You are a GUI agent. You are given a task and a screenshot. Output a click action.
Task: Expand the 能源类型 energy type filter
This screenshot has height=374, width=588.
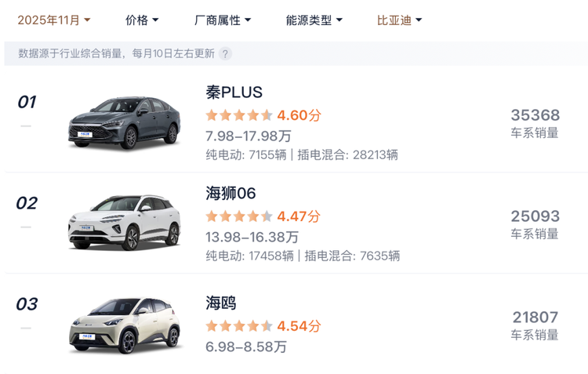[314, 20]
